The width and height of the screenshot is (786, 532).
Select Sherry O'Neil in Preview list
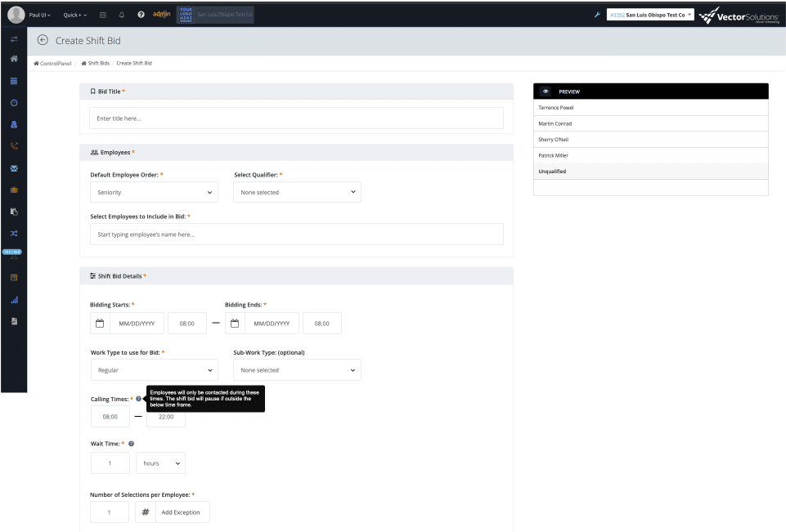click(651, 140)
